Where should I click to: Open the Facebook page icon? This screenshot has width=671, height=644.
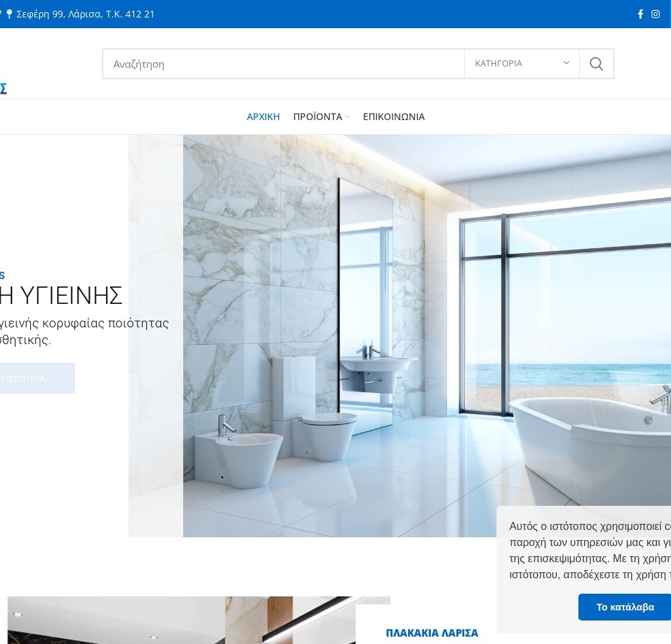(x=640, y=14)
